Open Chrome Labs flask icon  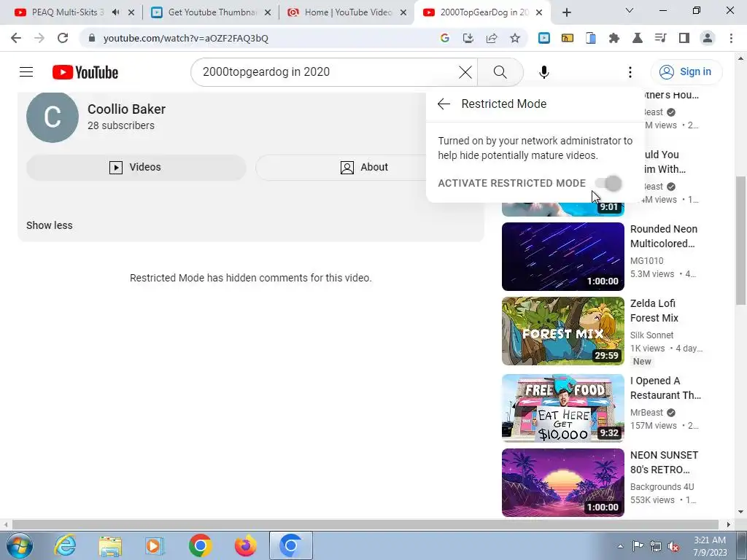point(638,38)
